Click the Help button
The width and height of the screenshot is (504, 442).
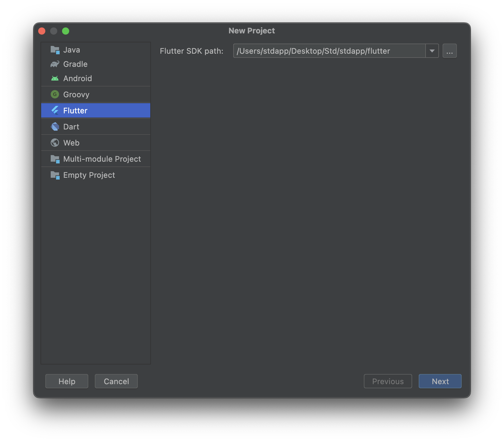67,381
